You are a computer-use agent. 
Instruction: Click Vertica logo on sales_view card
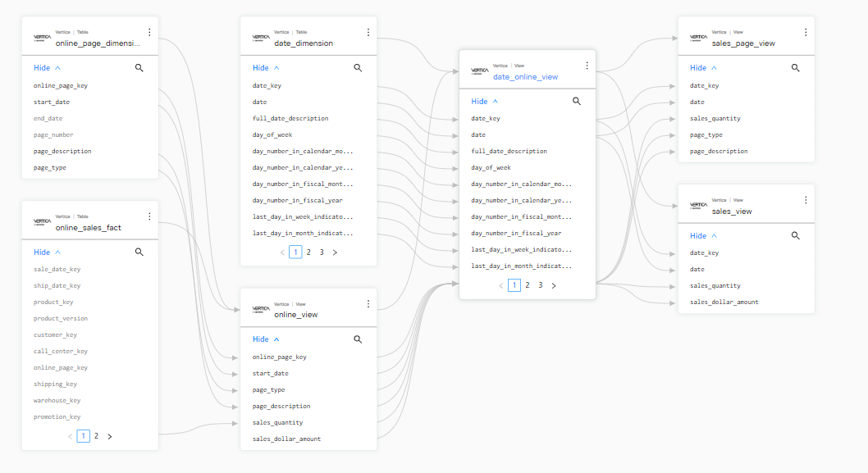tap(699, 205)
